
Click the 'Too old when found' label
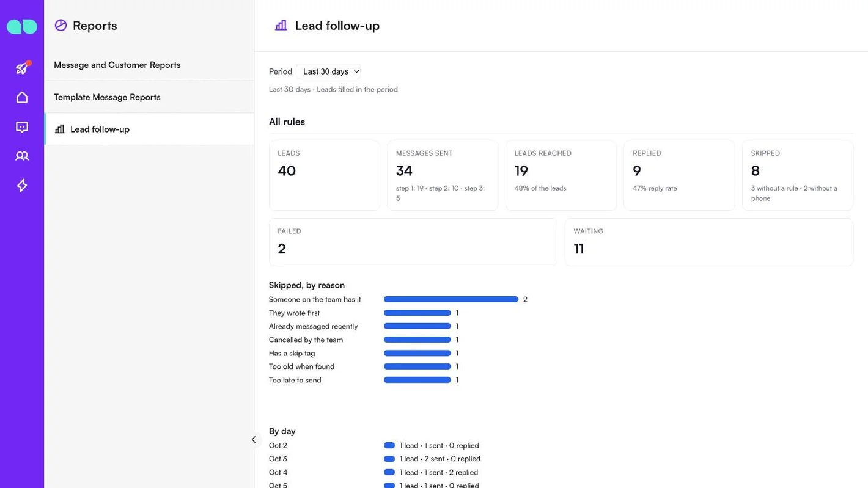pyautogui.click(x=301, y=366)
